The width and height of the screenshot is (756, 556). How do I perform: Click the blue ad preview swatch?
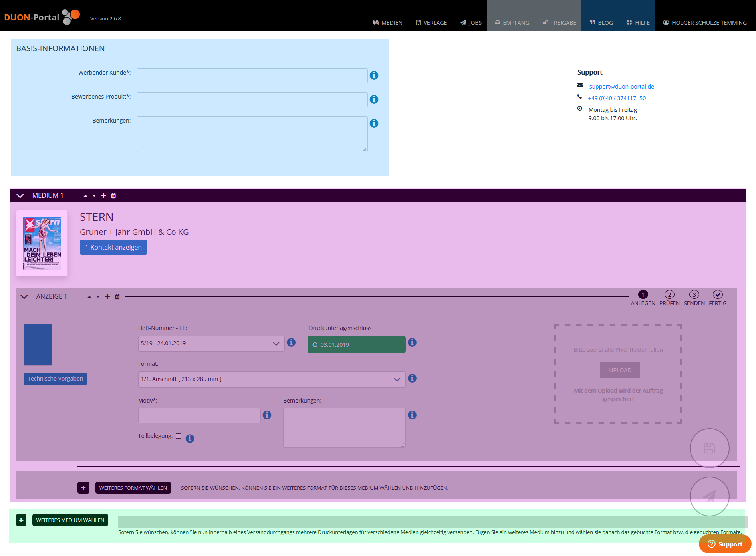38,345
